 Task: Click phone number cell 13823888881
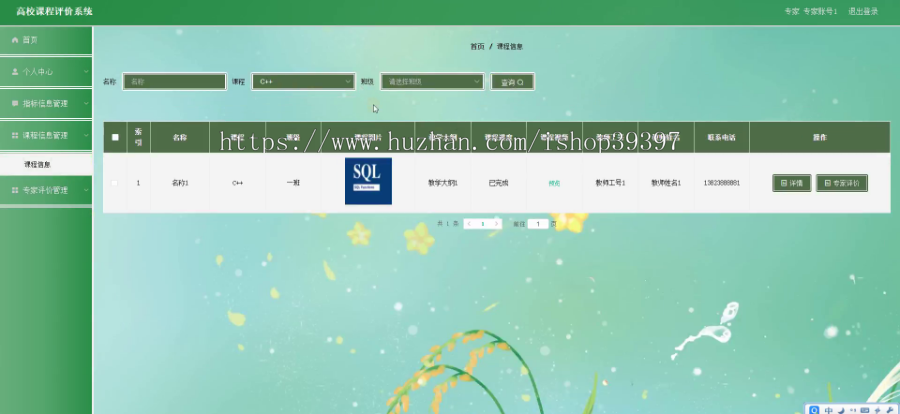[721, 183]
